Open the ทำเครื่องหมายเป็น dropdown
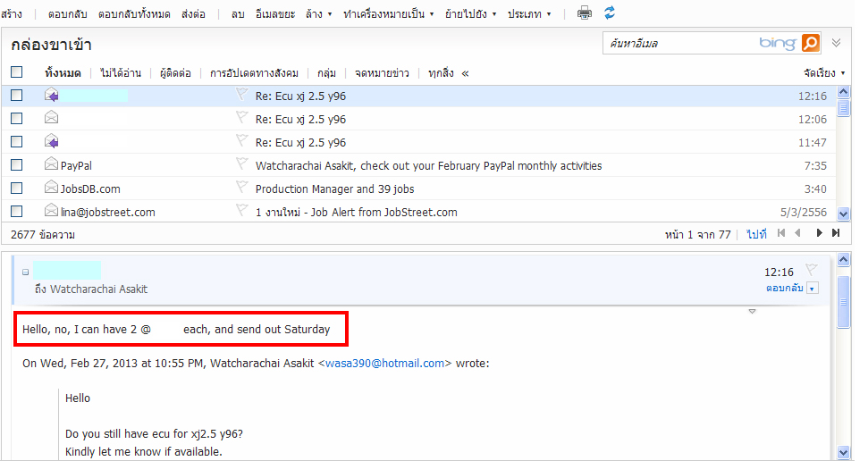868x461 pixels. 388,14
